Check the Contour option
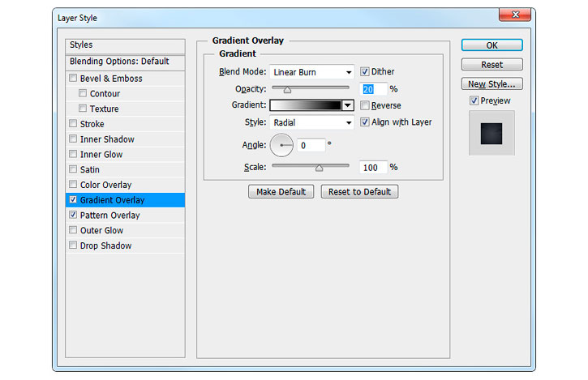Viewport: 588px width, 380px height. (83, 93)
